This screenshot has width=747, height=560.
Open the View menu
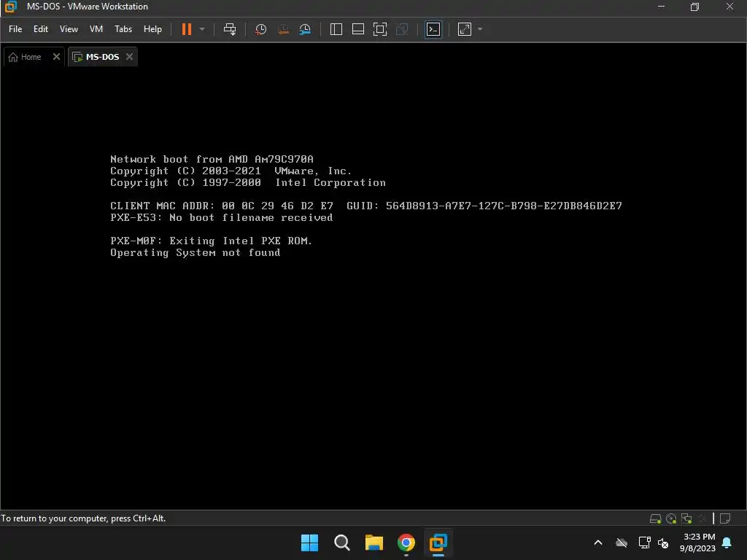(69, 29)
